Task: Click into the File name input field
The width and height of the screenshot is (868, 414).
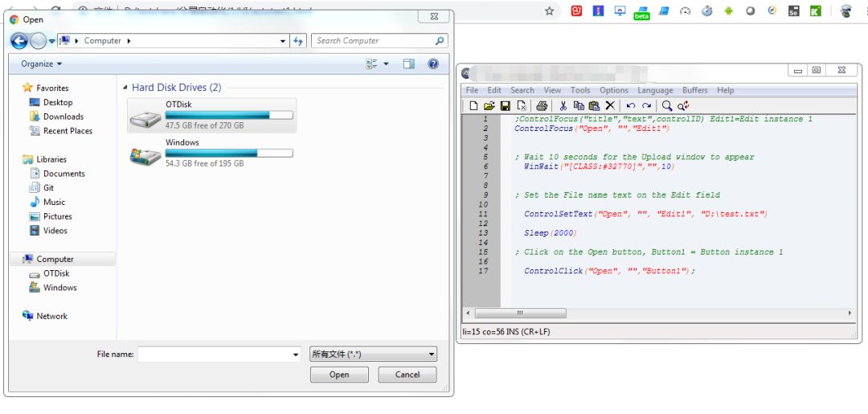Action: 214,354
